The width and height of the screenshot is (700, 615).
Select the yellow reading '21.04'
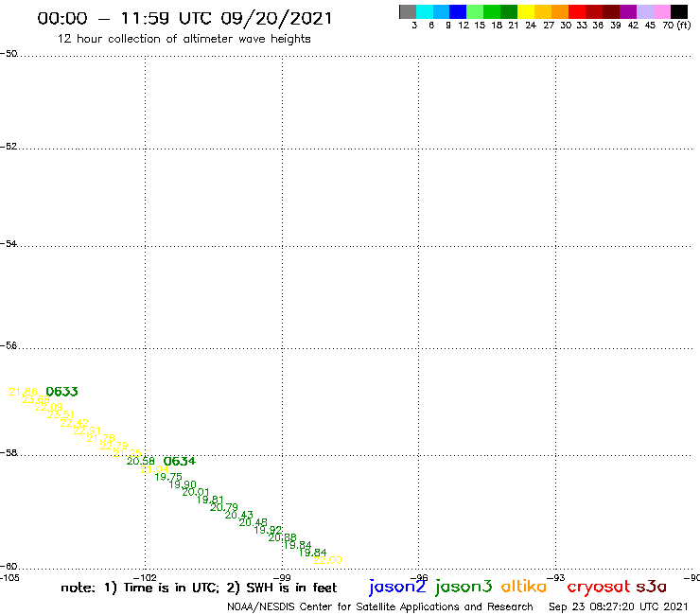(154, 469)
